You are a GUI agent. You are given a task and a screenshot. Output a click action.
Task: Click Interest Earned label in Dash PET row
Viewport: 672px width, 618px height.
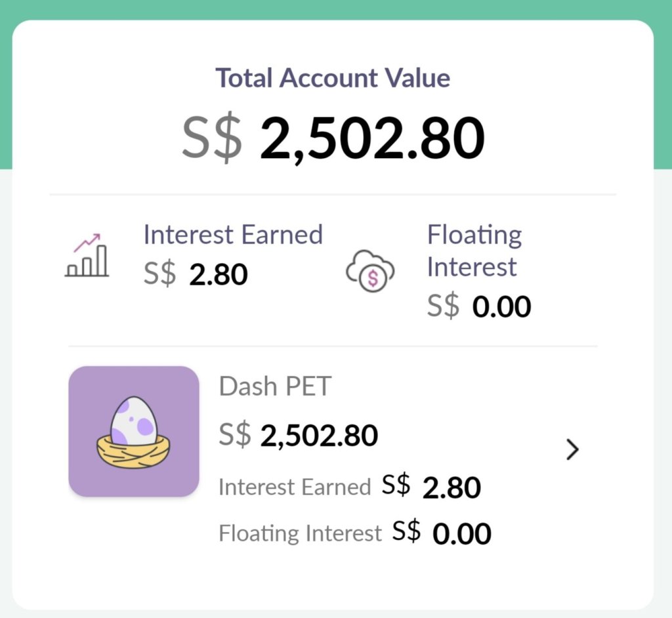click(295, 487)
